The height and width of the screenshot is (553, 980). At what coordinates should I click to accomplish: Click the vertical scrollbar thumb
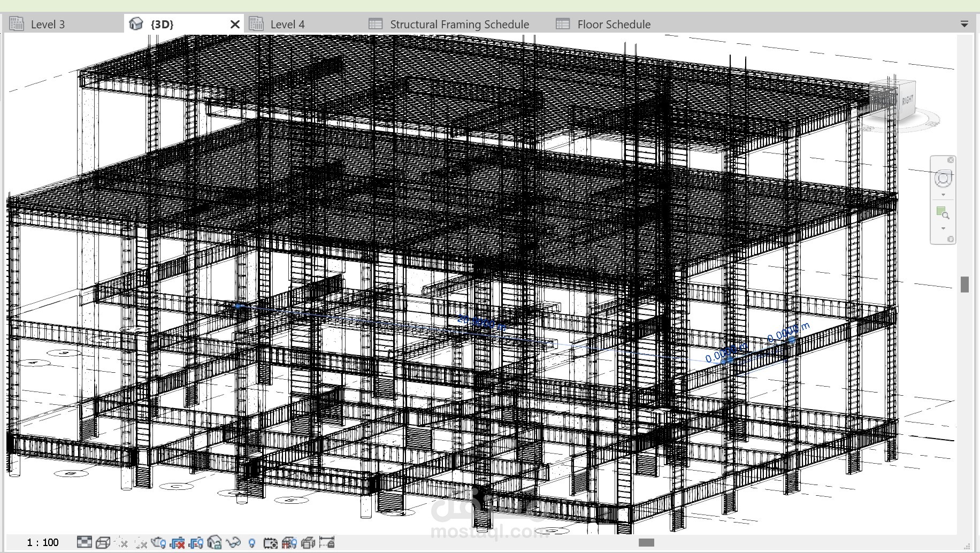(x=964, y=285)
